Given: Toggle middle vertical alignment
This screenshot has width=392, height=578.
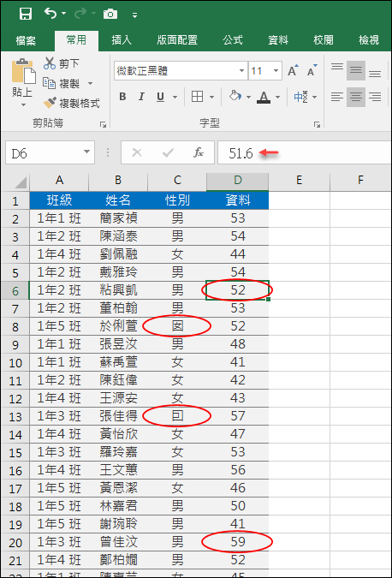Looking at the screenshot, I should [356, 71].
